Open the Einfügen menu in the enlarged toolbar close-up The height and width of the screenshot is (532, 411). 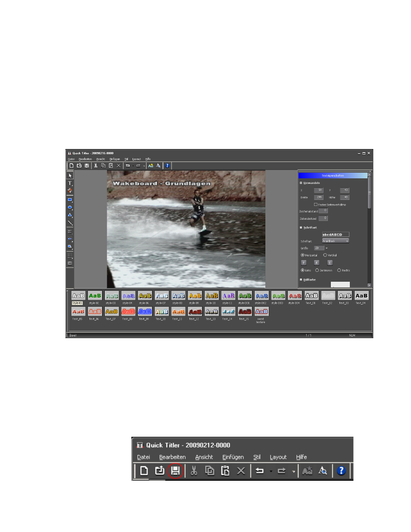tap(233, 457)
